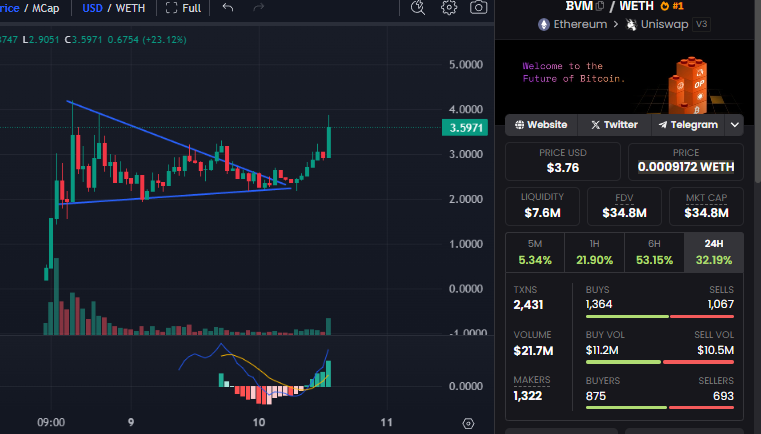This screenshot has width=761, height=434.
Task: Click the 5.0000 price axis label
Action: pyautogui.click(x=466, y=65)
